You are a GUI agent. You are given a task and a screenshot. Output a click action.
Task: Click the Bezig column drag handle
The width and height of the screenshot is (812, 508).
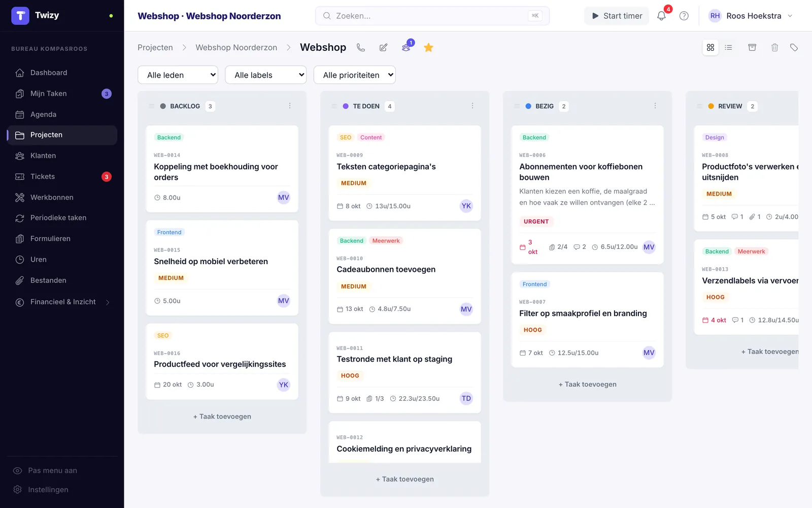click(517, 106)
